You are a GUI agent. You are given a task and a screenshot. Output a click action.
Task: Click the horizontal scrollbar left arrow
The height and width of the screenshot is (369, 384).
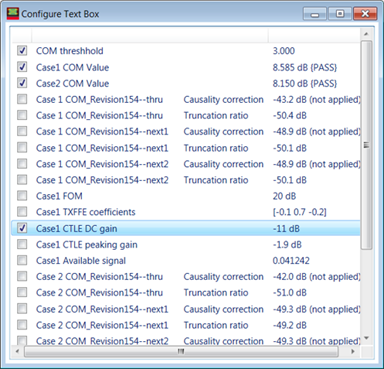click(x=17, y=351)
